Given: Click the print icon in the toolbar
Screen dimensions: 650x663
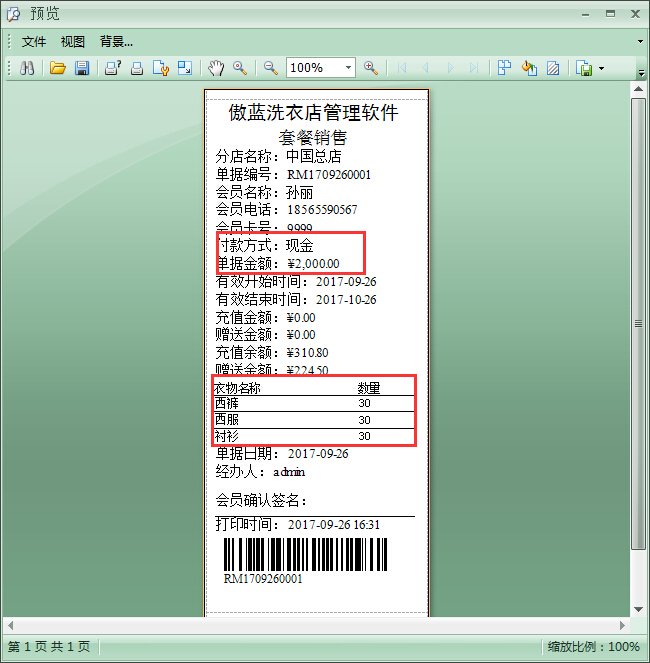Looking at the screenshot, I should (x=137, y=68).
